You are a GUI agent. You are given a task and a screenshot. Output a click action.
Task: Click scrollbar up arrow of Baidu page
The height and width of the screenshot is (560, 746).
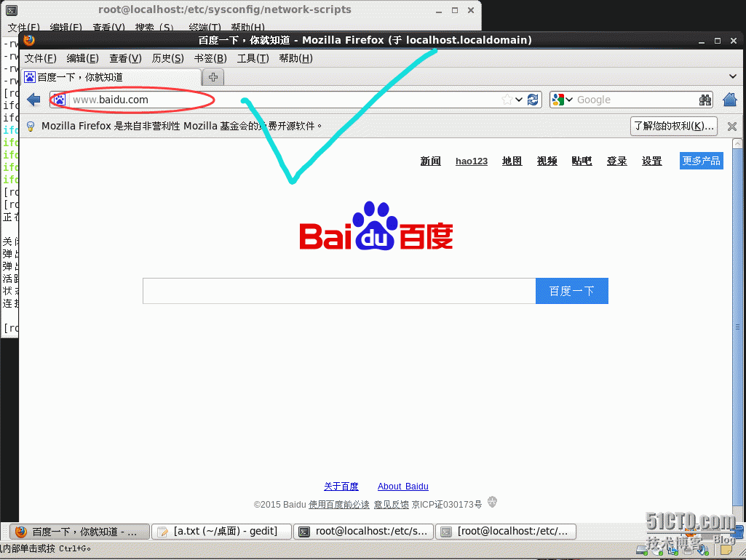tap(737, 143)
